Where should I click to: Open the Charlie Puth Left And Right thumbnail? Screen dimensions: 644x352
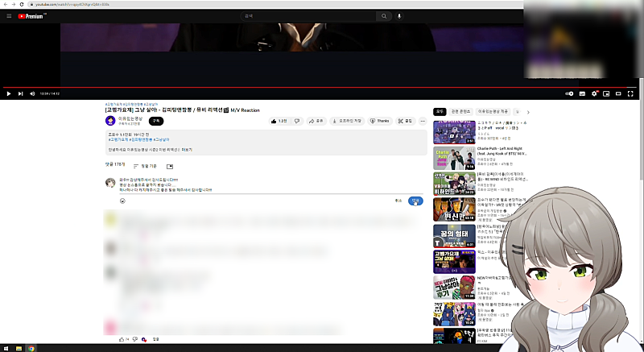coord(454,158)
